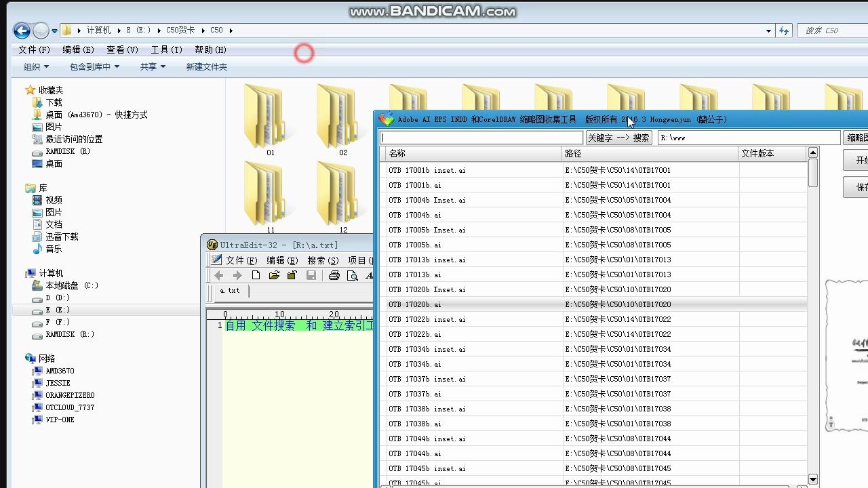This screenshot has height=488, width=868.
Task: Open the 工具(T) menu in Explorer
Action: 166,49
